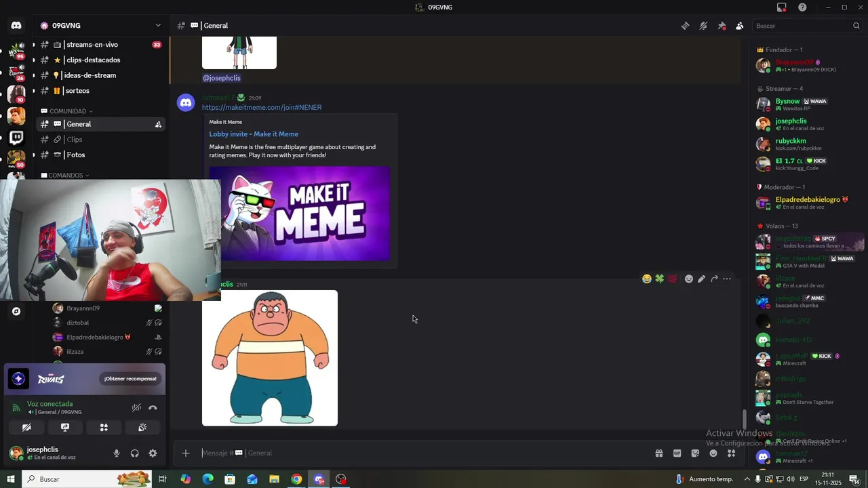React with the laughing crying emoji
The width and height of the screenshot is (868, 488).
coord(647,279)
